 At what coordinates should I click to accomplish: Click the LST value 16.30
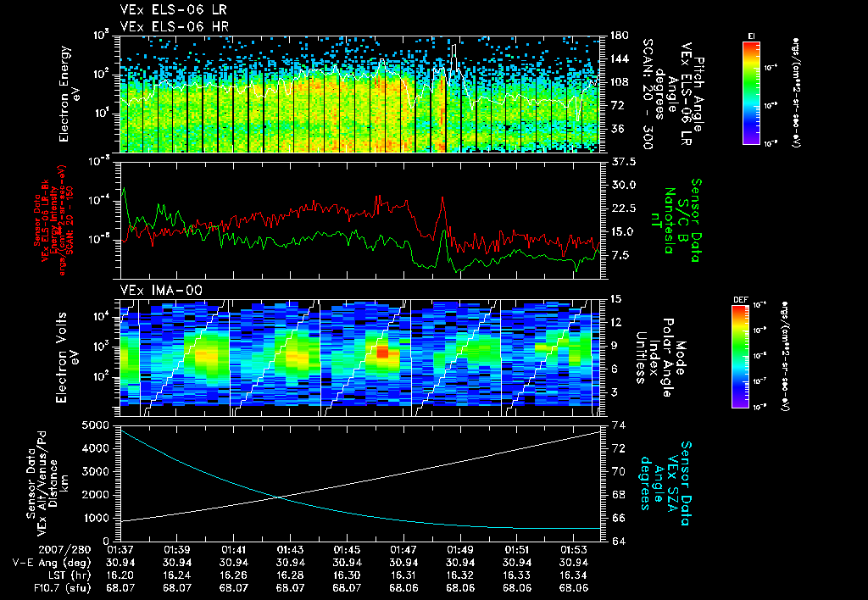(347, 575)
